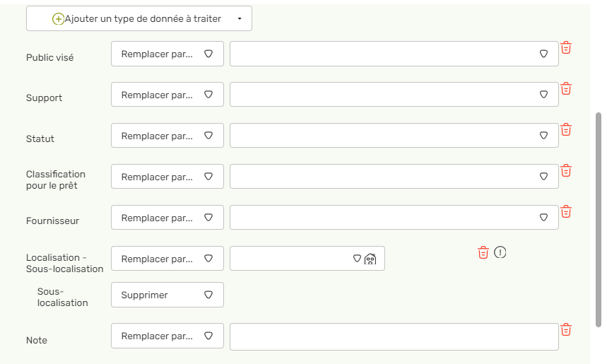This screenshot has height=364, width=607.
Task: Click the trash icon for Statut
Action: (566, 130)
